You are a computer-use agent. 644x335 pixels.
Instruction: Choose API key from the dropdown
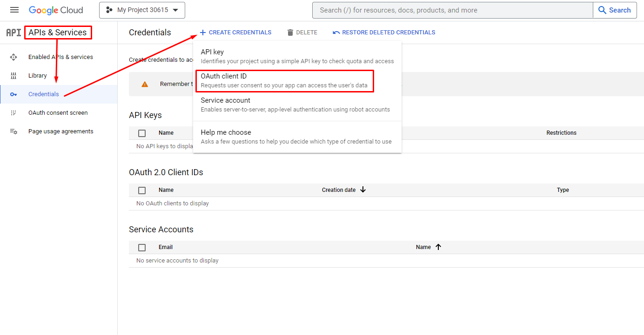297,56
